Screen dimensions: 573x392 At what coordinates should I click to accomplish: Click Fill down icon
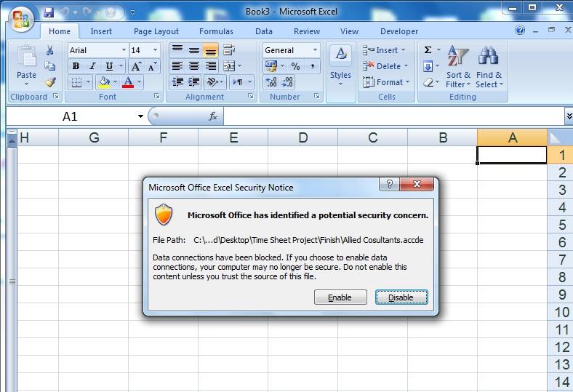[x=428, y=66]
